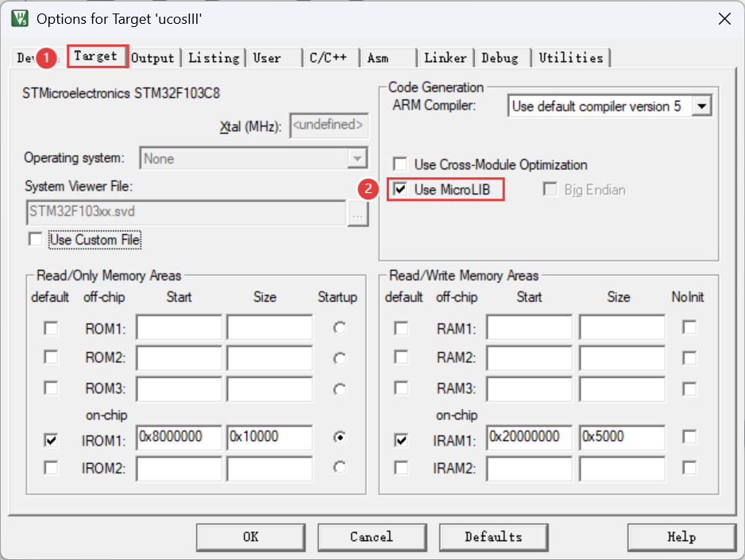Screen dimensions: 745x560
Task: Click the IRAM2 Size field
Action: pyautogui.click(x=622, y=469)
